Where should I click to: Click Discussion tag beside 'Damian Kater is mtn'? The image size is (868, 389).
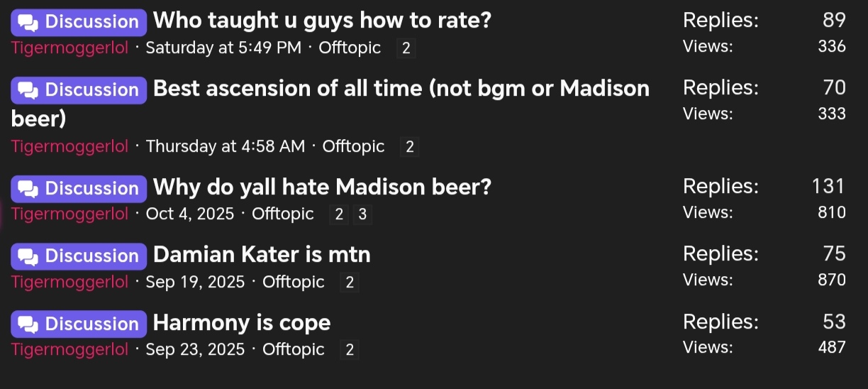click(x=79, y=256)
